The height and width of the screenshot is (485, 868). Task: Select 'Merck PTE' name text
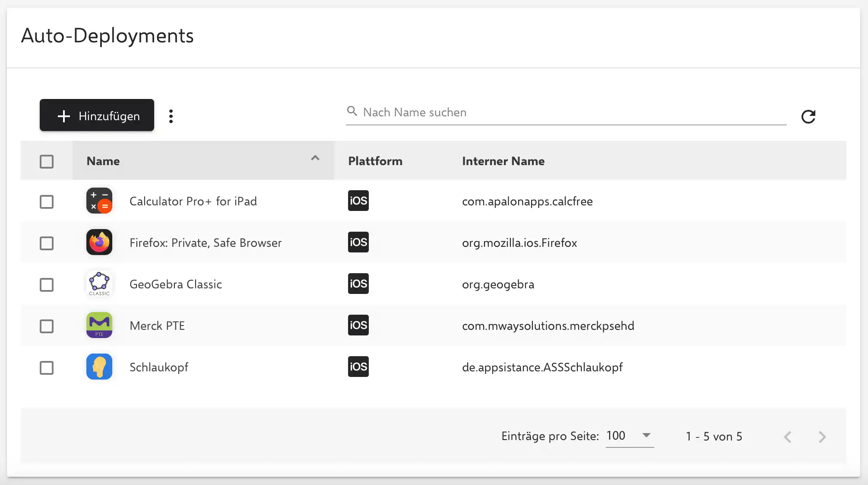157,326
